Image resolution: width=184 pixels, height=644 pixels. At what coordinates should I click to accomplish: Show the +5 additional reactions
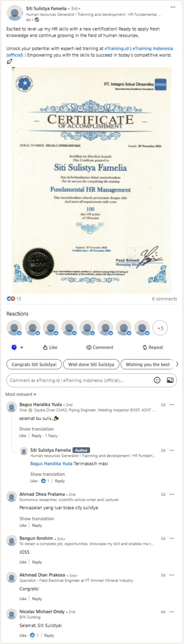coord(160,328)
